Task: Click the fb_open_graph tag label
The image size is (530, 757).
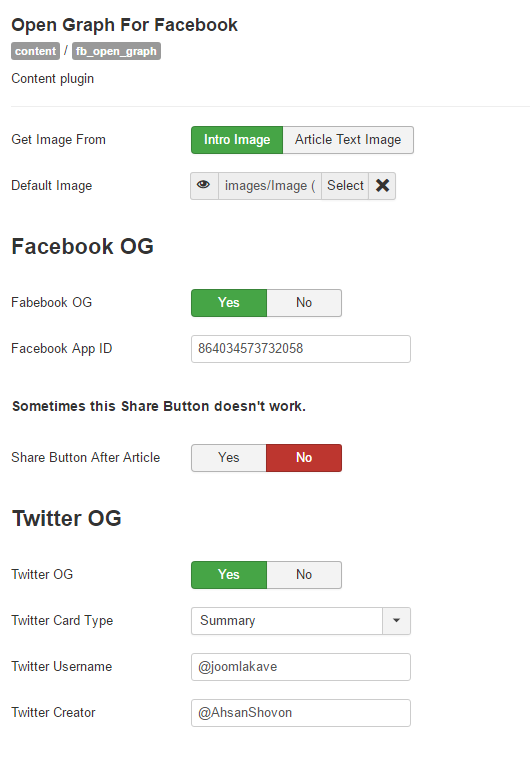Action: (116, 51)
